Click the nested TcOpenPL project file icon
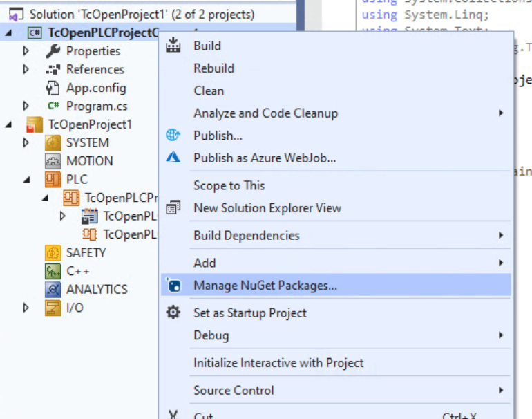 [90, 216]
